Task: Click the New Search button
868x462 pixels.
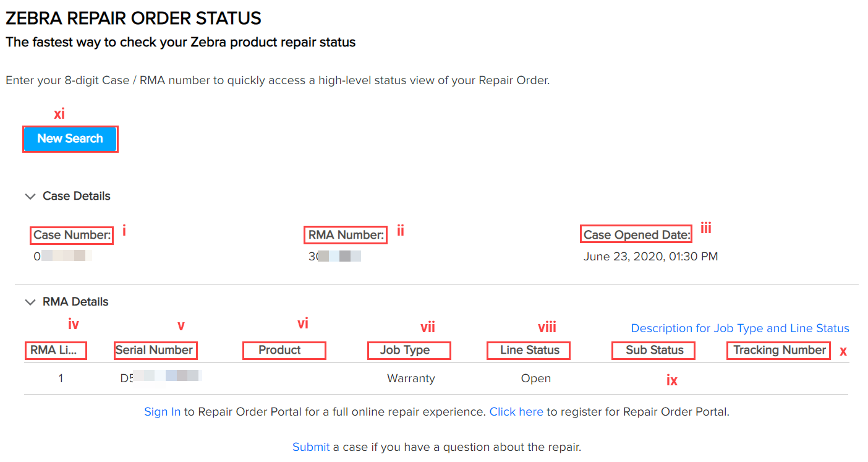Action: click(70, 139)
